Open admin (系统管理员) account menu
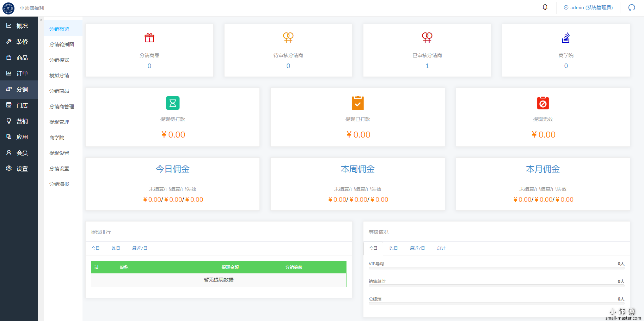The image size is (644, 321). pyautogui.click(x=588, y=7)
